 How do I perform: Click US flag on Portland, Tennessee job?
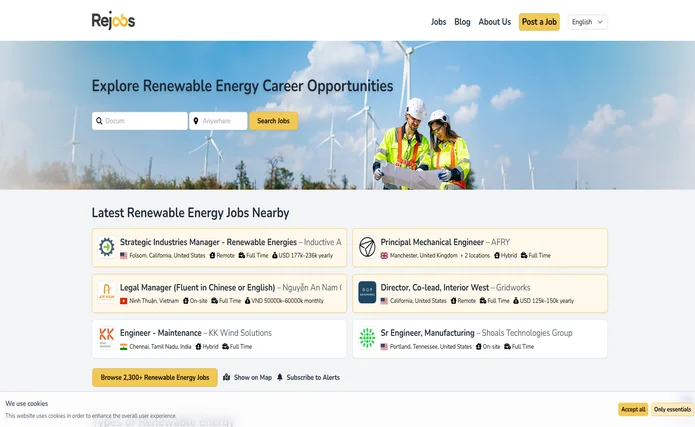(x=384, y=346)
